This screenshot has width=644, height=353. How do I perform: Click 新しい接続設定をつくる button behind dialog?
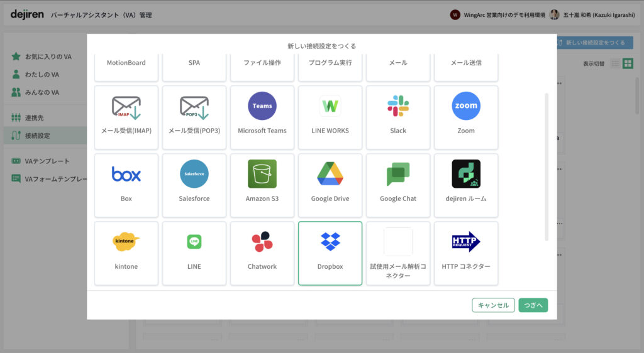click(595, 43)
